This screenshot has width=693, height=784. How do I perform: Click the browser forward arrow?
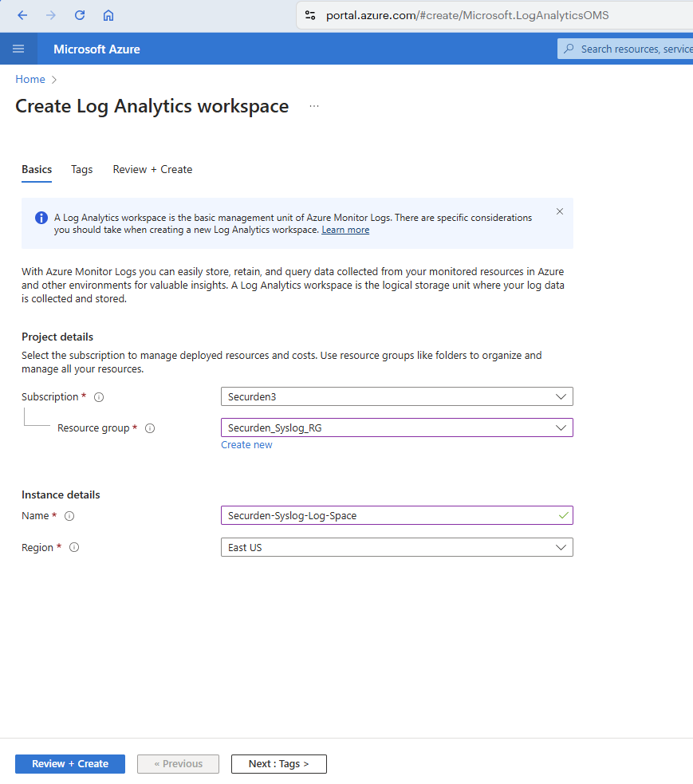tap(50, 15)
